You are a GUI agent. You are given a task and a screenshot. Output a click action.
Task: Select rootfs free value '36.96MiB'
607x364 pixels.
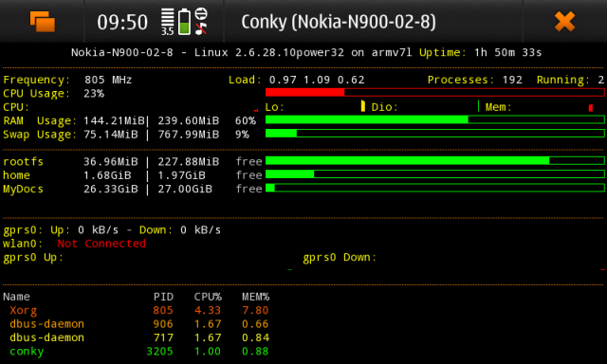[x=111, y=161]
